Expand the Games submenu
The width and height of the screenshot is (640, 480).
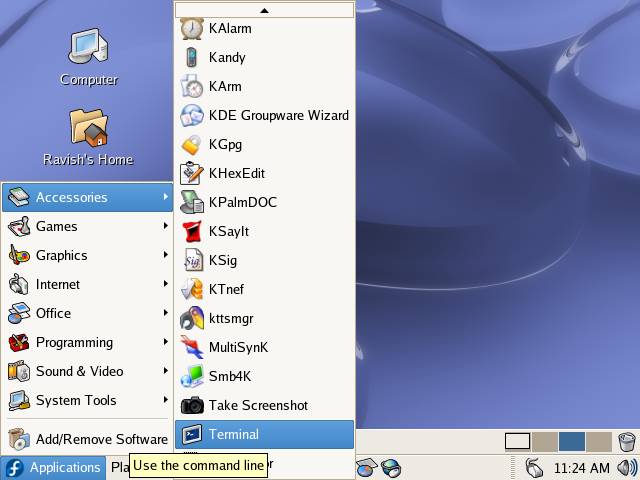tap(87, 226)
